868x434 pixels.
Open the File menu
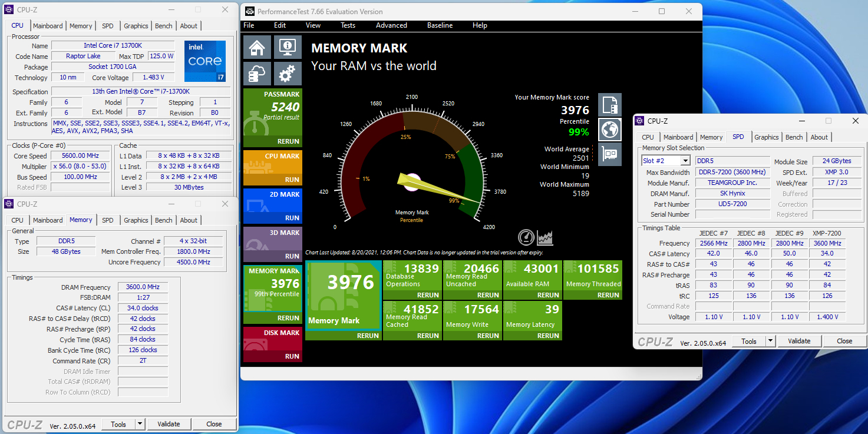coord(249,25)
